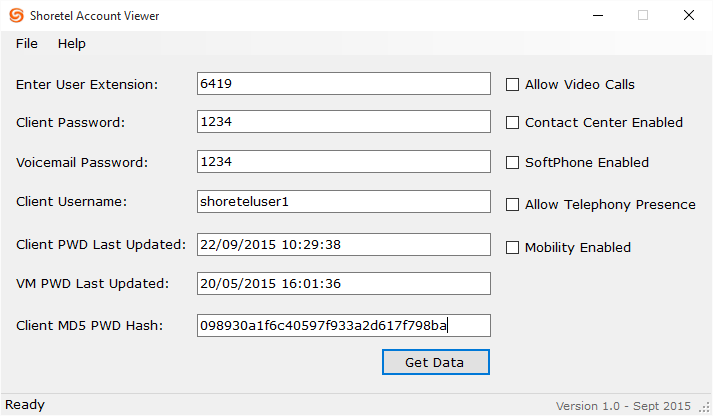713x416 pixels.
Task: Open the File menu
Action: pos(27,44)
